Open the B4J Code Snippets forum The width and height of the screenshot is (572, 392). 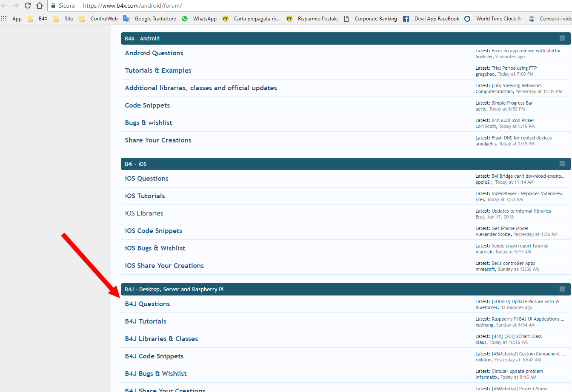click(154, 356)
